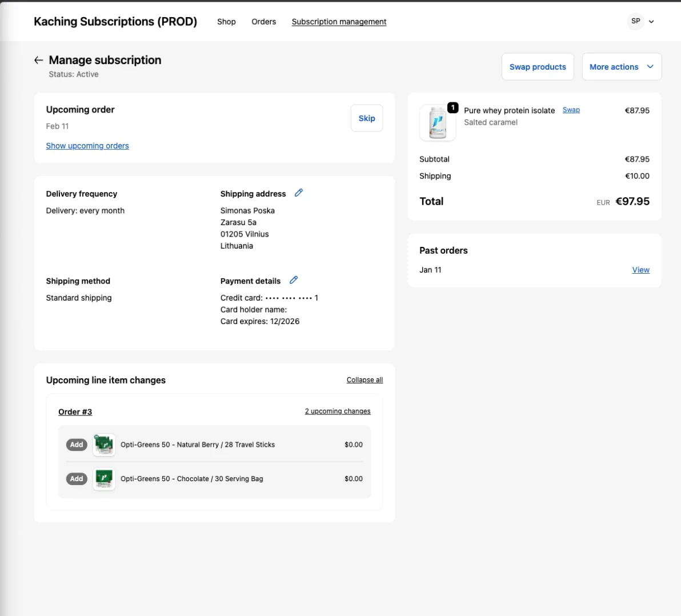Select the Opti-Greens 50 - Chocolate text
The image size is (681, 616).
click(x=191, y=479)
